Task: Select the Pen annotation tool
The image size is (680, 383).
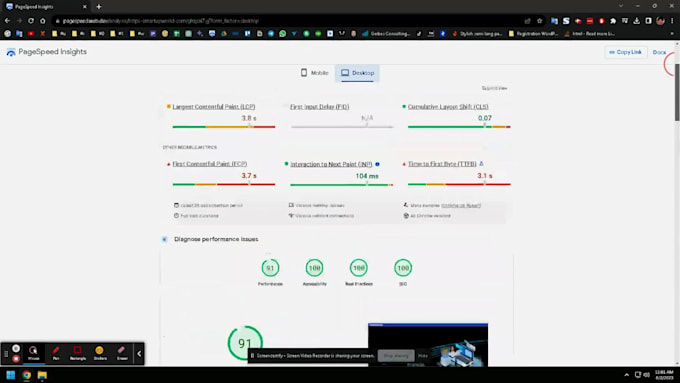Action: click(x=56, y=353)
